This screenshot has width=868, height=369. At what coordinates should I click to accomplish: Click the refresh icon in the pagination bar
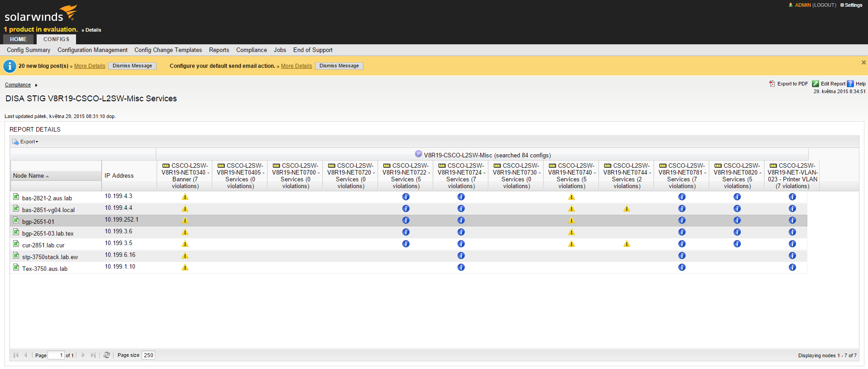point(107,355)
